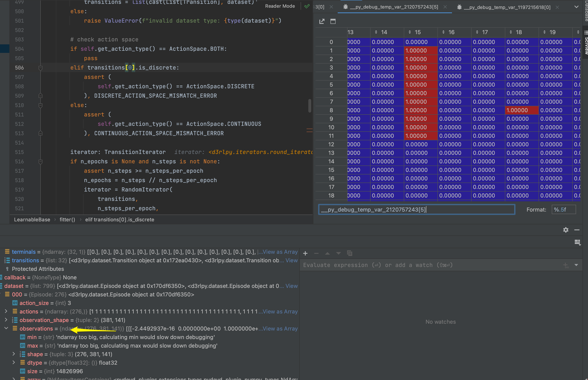The height and width of the screenshot is (380, 588).
Task: Open hidden tabs dropdown chevron in SciView
Action: [x=576, y=7]
